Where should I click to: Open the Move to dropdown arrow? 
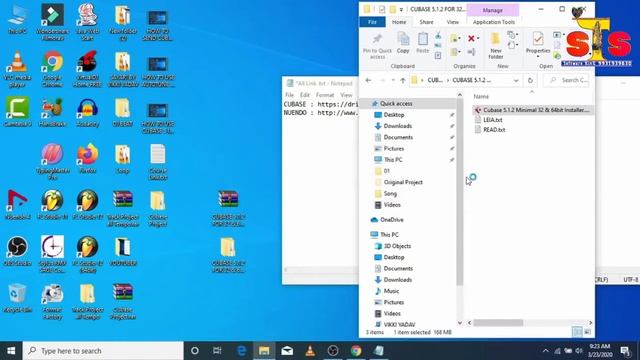tap(460, 38)
